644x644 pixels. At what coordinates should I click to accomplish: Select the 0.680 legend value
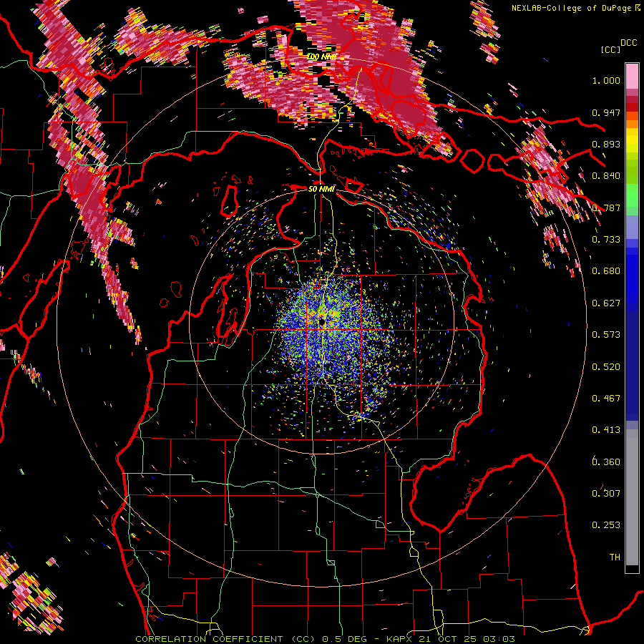tap(606, 271)
